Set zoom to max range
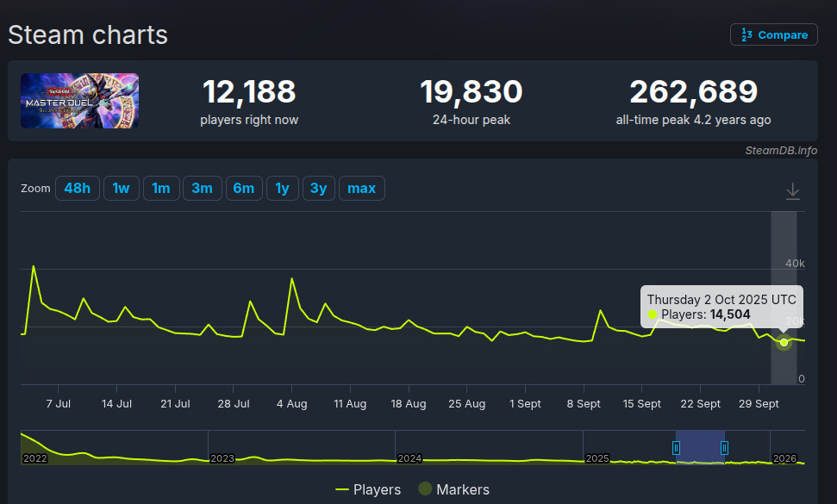The image size is (837, 504). tap(362, 189)
